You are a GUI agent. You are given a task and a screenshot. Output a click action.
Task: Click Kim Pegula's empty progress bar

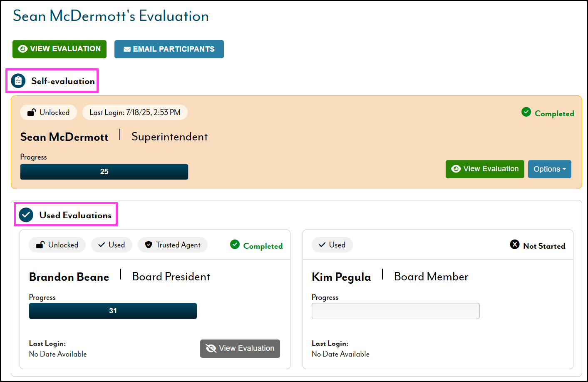click(395, 311)
